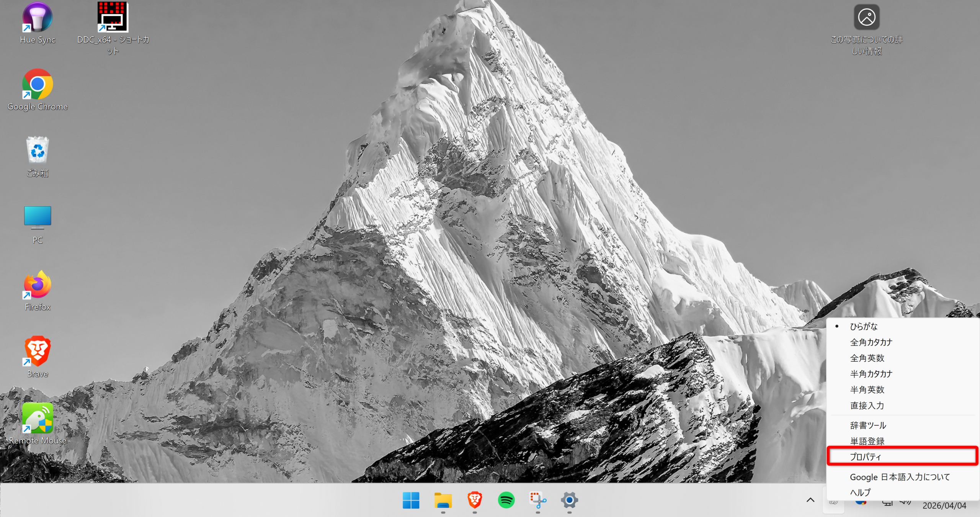Click Google 日本語入力について menu entry
The height and width of the screenshot is (517, 980).
pos(900,477)
